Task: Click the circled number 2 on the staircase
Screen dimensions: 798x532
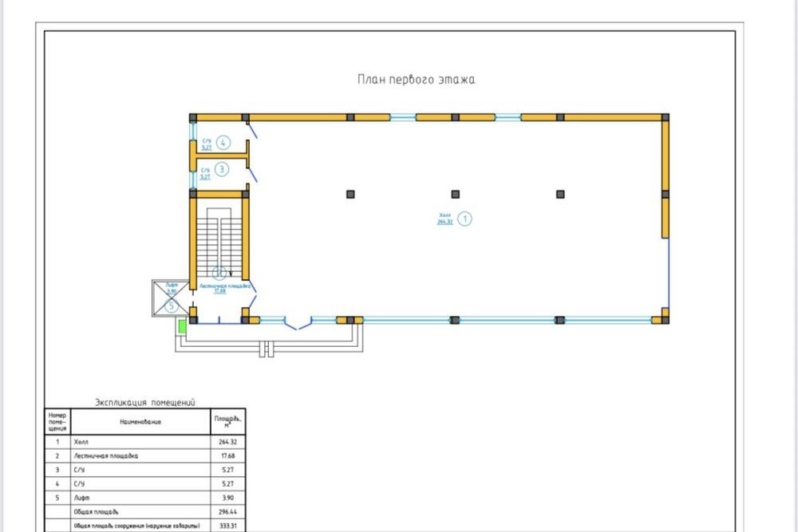Action: click(x=219, y=271)
